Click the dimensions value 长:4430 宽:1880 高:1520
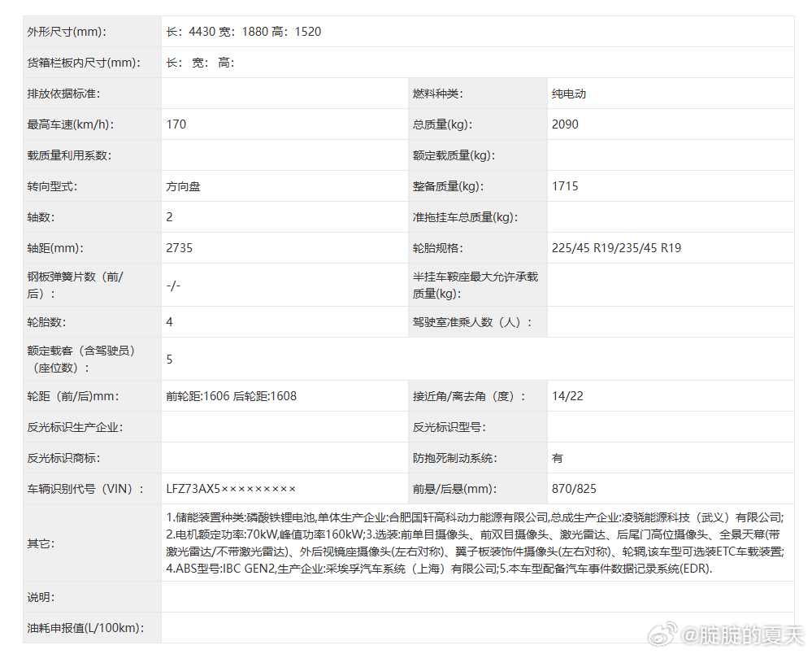Viewport: 812px width, 654px height. click(243, 32)
